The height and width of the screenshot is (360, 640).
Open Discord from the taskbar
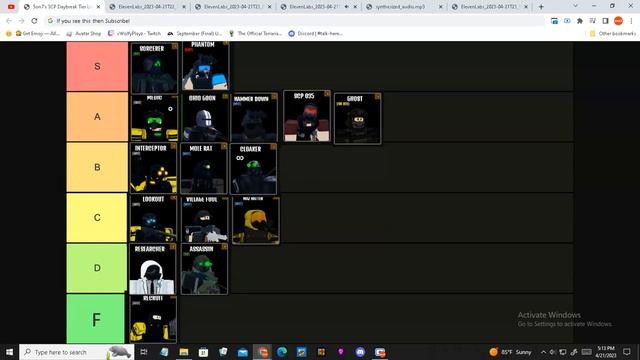[360, 352]
